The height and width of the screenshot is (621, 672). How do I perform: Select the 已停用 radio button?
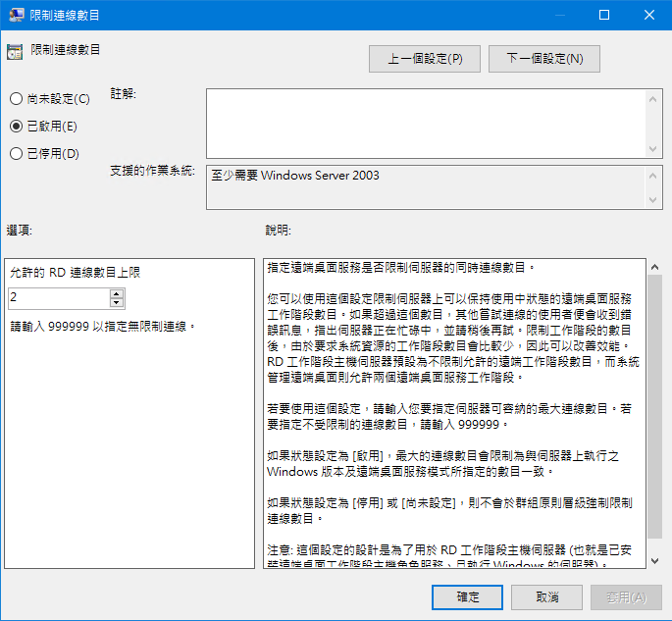pos(16,153)
